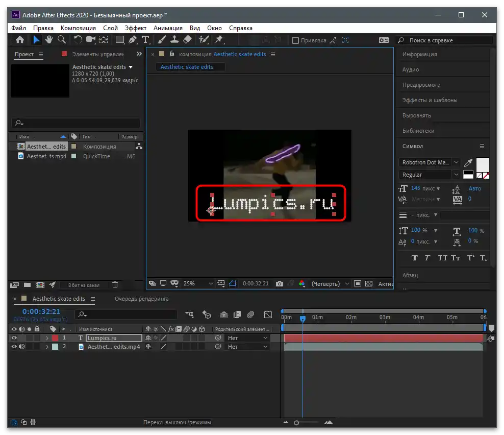Toggle Faux Bold text style
The image size is (504, 435).
tap(415, 258)
